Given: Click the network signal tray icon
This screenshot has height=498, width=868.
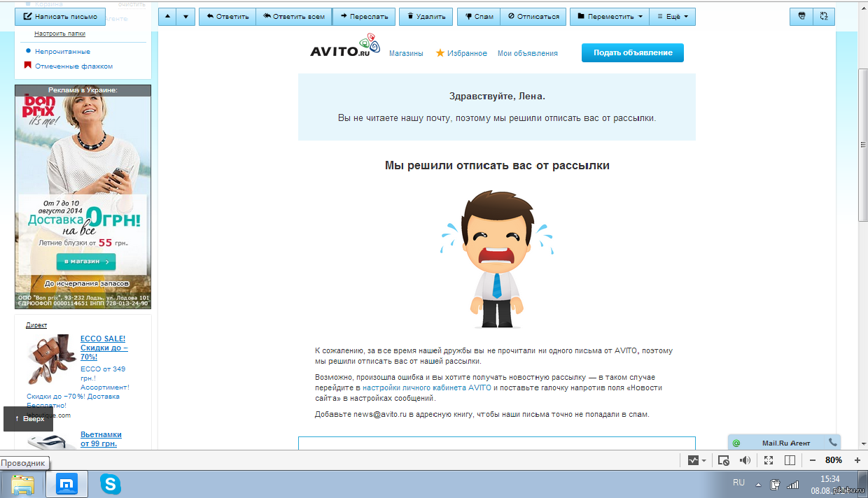Looking at the screenshot, I should pyautogui.click(x=792, y=484).
